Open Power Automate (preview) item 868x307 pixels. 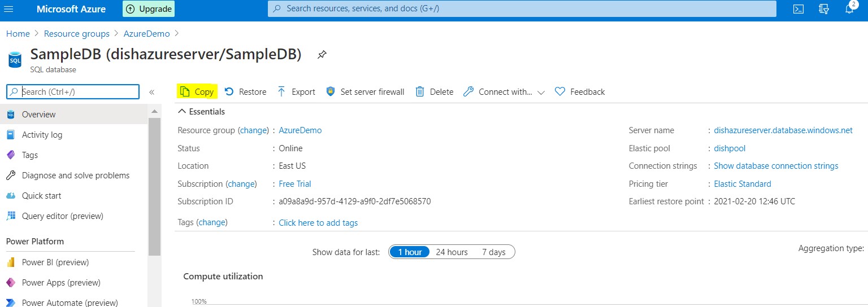pyautogui.click(x=73, y=301)
